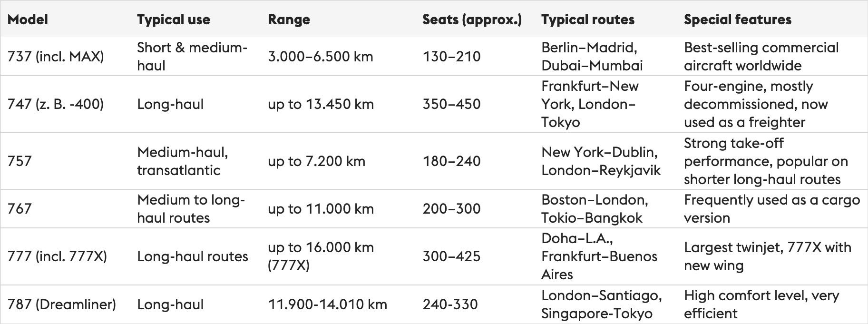
Task: Click the Seats (approx.) column header
Action: (x=472, y=20)
